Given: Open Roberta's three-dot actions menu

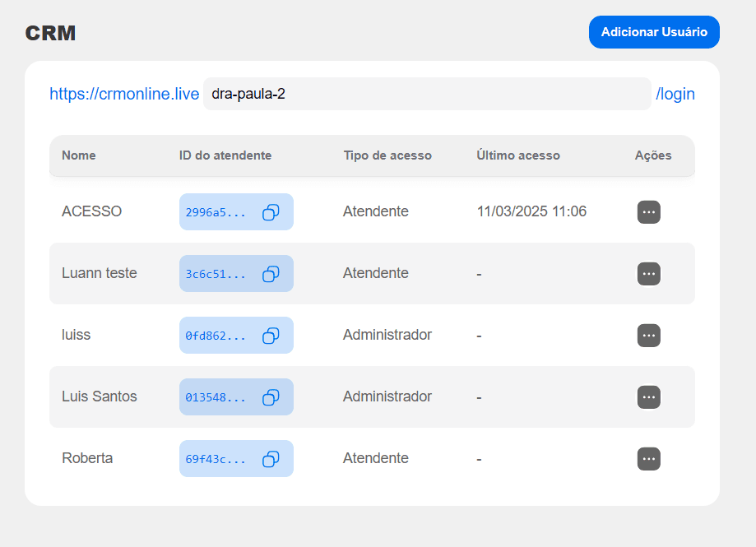Looking at the screenshot, I should coord(648,459).
